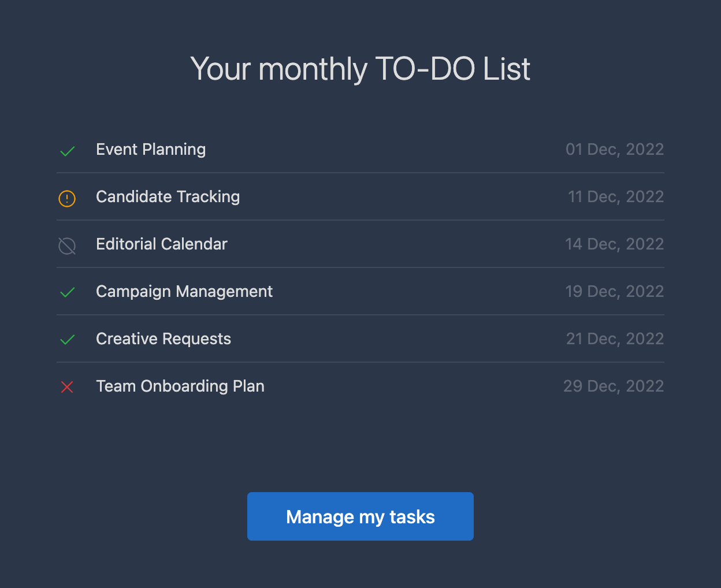Image resolution: width=721 pixels, height=588 pixels.
Task: Click the 01 Dec, 2022 date
Action: (615, 149)
